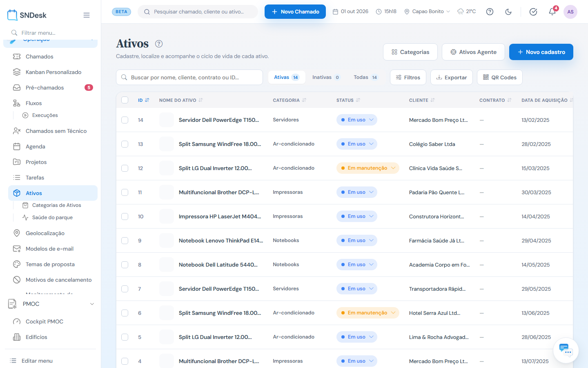Open status dropdown for asset 9
This screenshot has height=368, width=588.
(x=357, y=240)
